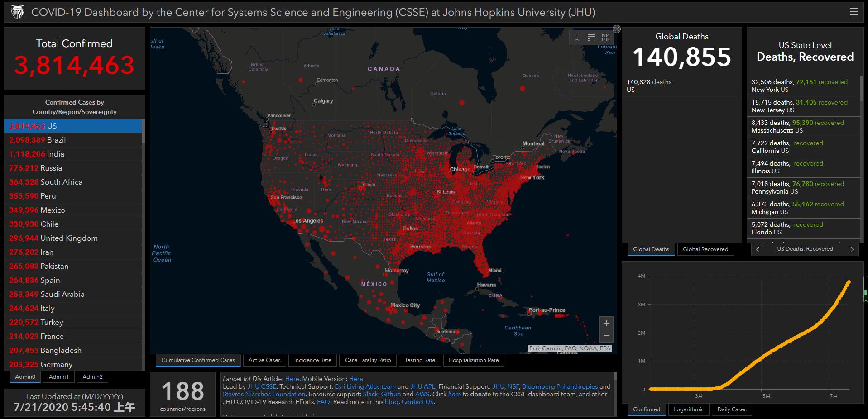
Task: Open the Admin2 list tab
Action: pyautogui.click(x=92, y=377)
